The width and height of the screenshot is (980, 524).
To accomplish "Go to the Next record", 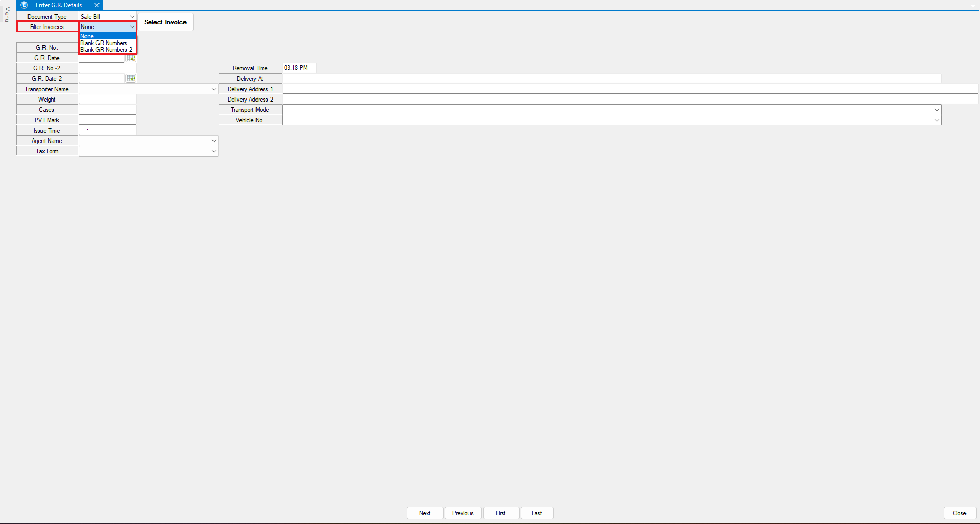I will (424, 513).
